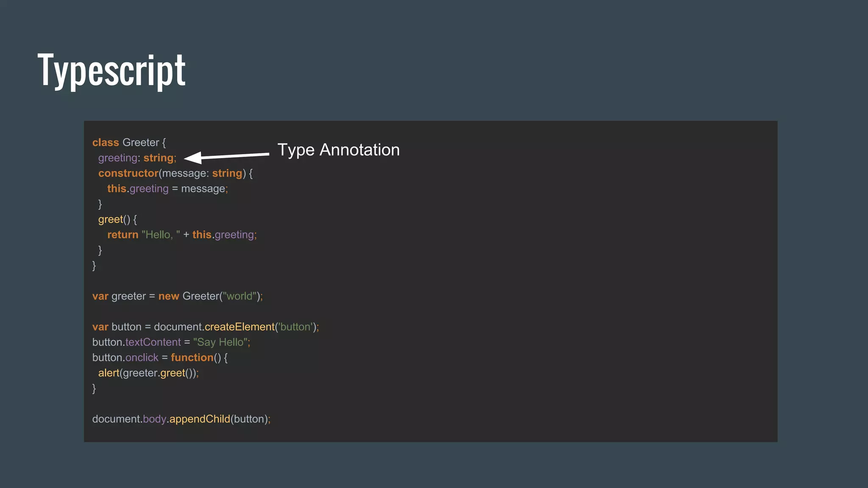
Task: Click the 'button.textContent = "Say Hello";' line
Action: (171, 342)
